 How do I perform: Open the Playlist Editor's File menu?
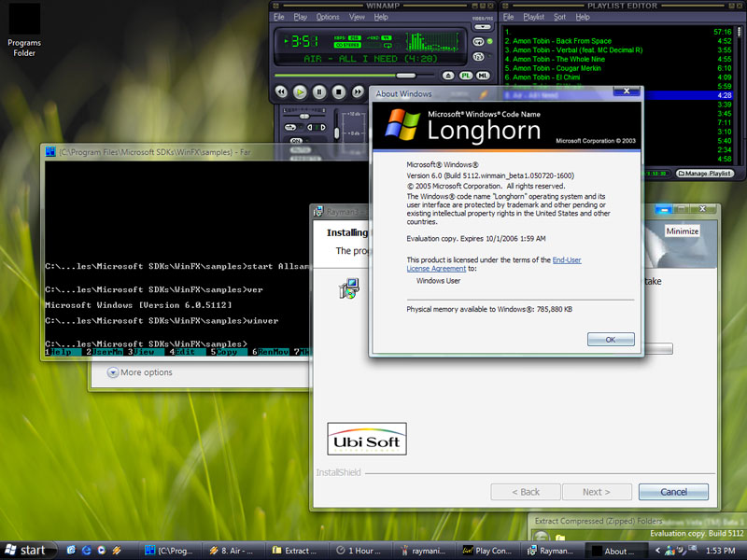pos(508,17)
